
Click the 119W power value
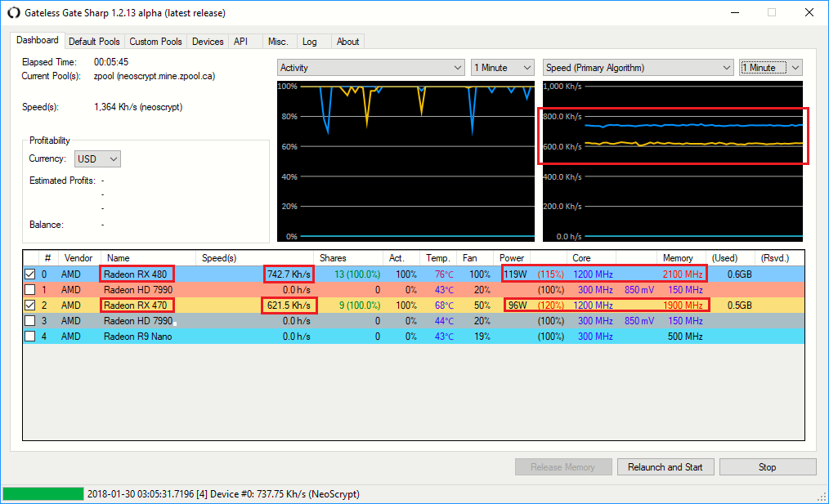point(516,274)
